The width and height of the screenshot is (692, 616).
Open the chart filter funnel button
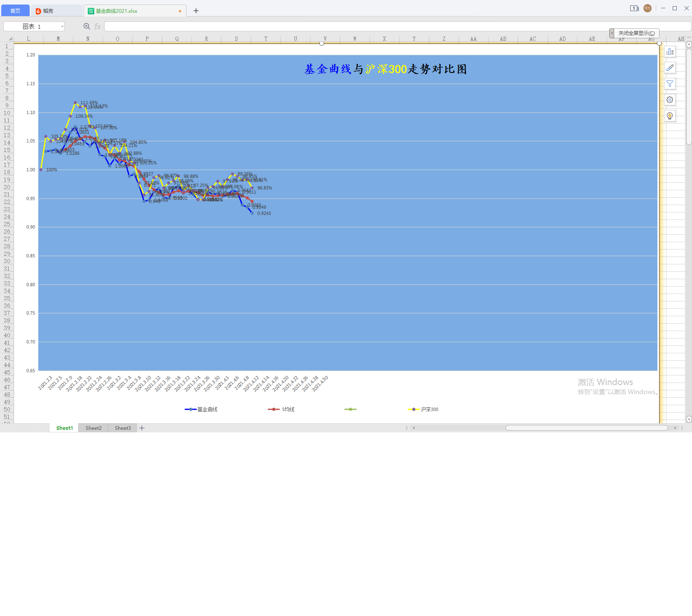pos(670,84)
